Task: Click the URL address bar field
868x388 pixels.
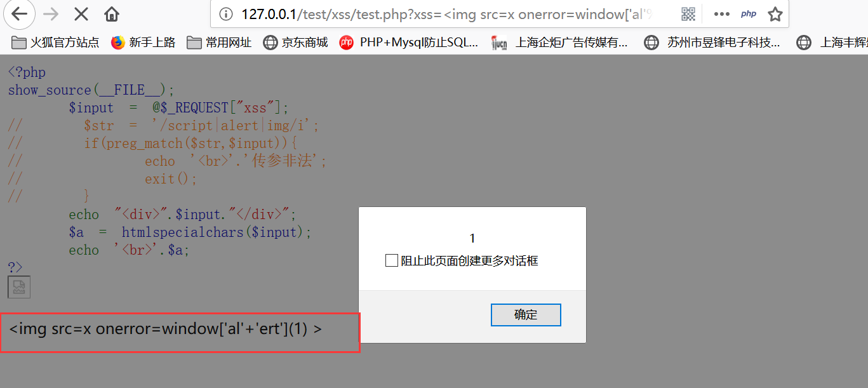Action: [x=446, y=14]
